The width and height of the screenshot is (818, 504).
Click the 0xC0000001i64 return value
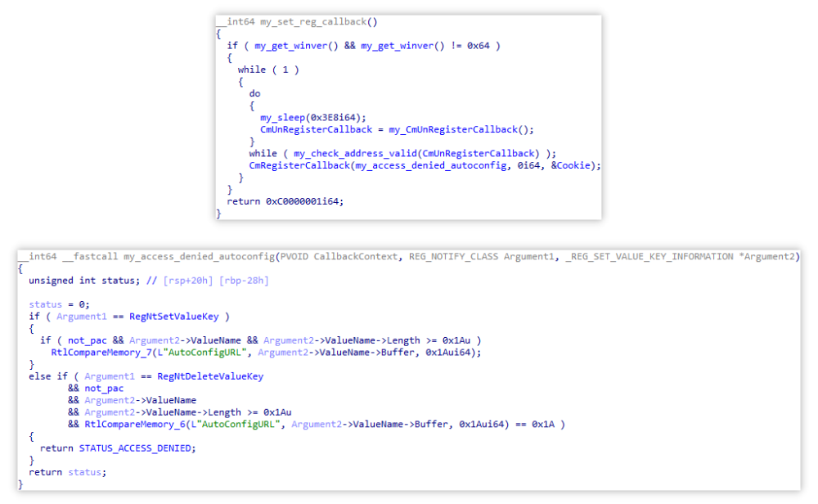[306, 201]
